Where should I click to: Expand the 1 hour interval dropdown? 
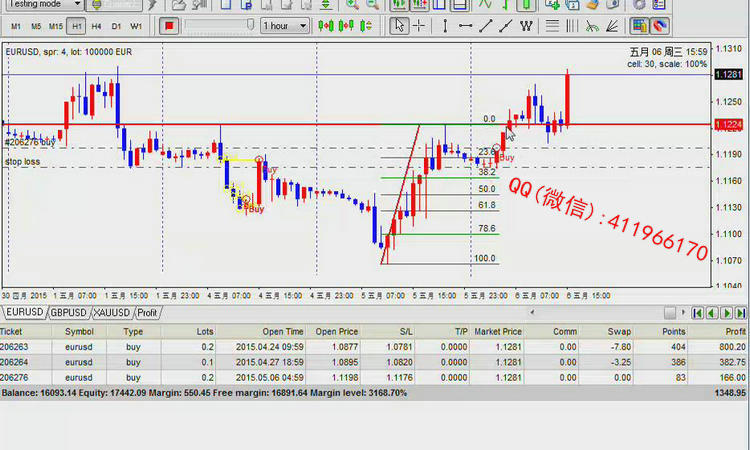[x=285, y=25]
